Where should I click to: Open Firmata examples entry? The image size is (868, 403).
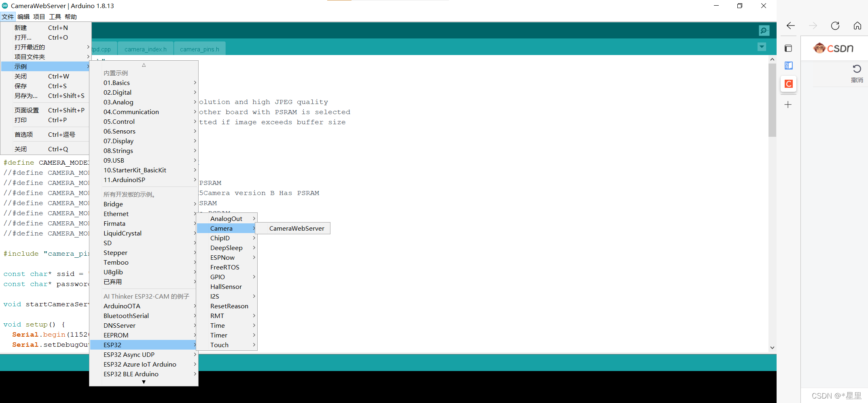[144, 223]
